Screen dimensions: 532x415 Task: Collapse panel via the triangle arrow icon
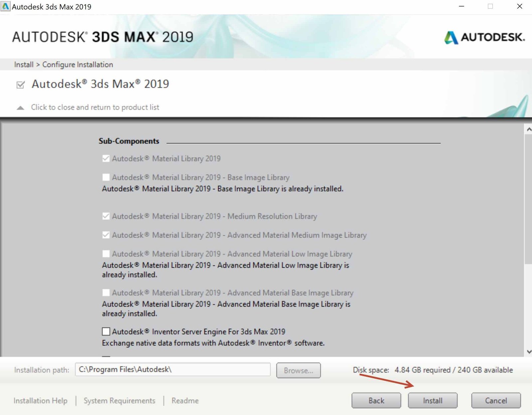20,107
